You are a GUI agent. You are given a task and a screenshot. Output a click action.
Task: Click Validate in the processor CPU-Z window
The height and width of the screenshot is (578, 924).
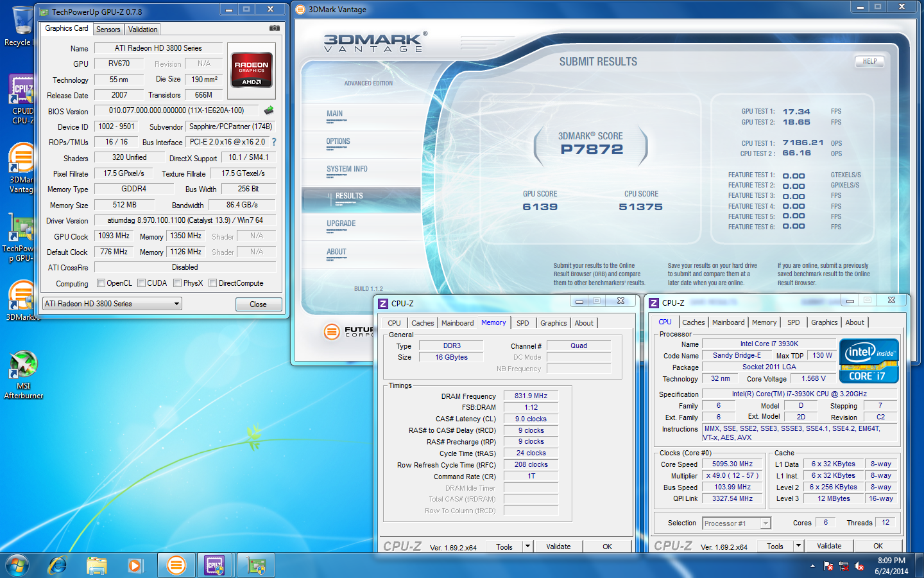[x=829, y=546]
